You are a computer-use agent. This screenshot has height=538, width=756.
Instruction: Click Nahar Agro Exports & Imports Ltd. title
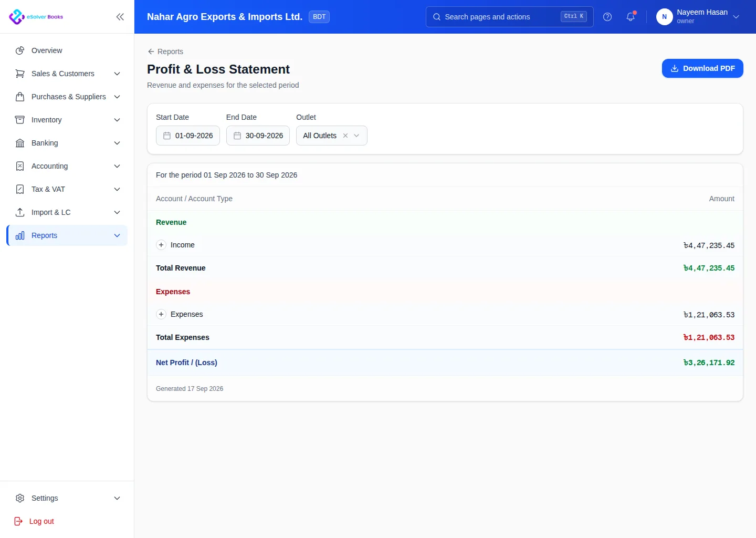click(x=225, y=17)
